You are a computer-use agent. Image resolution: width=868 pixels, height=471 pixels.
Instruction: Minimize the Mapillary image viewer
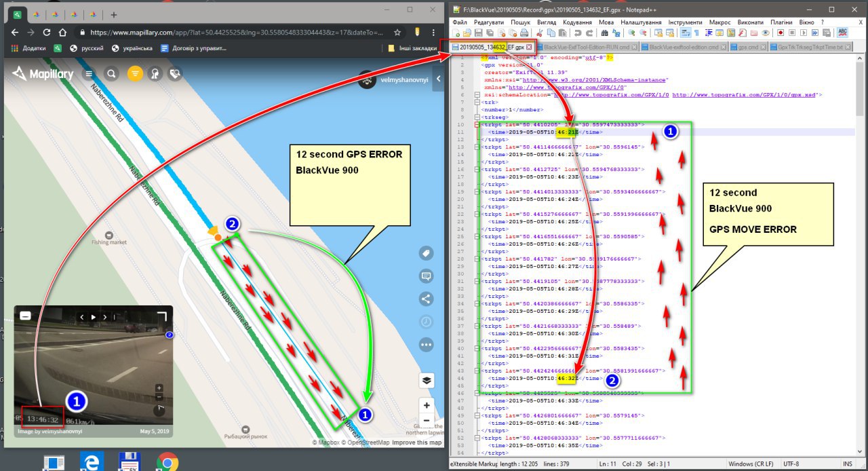coord(25,316)
